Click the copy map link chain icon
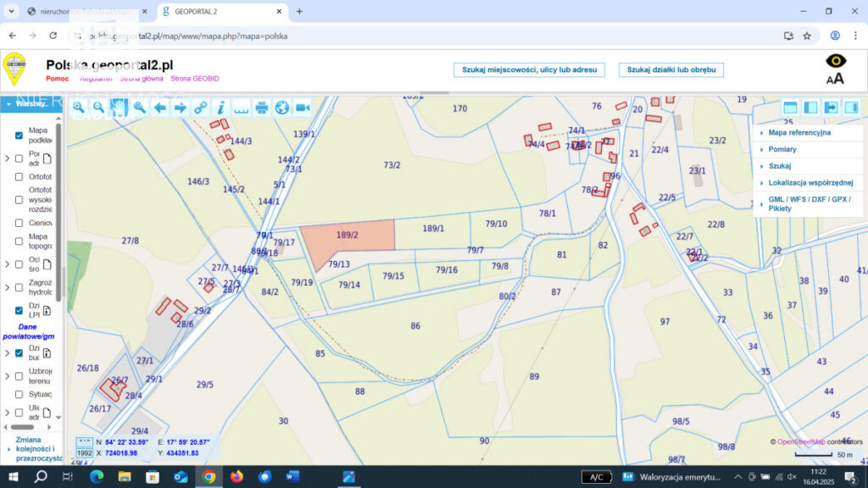 (200, 108)
